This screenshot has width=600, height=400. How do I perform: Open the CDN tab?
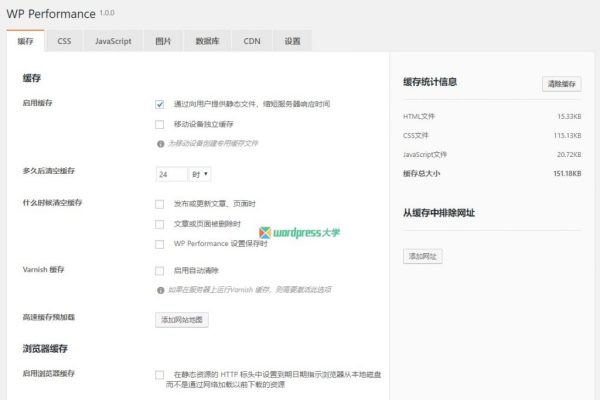[x=252, y=41]
